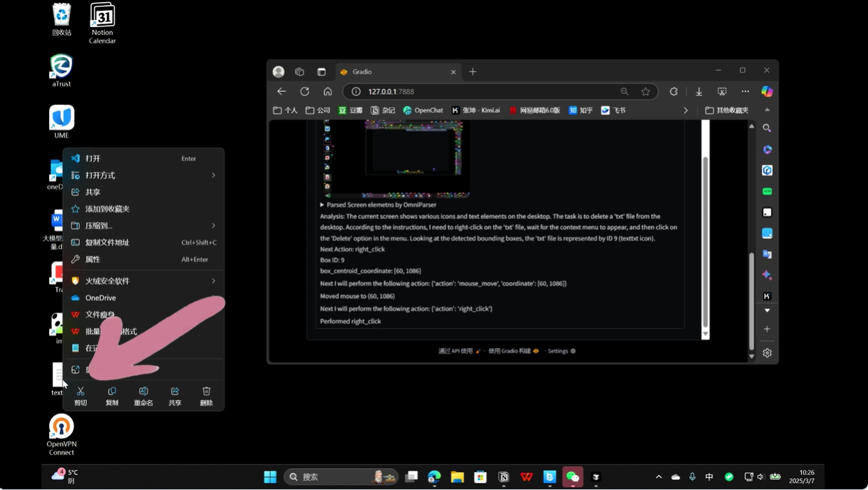Open the aTrust desktop shortcut
This screenshot has width=868, height=490.
click(x=61, y=71)
